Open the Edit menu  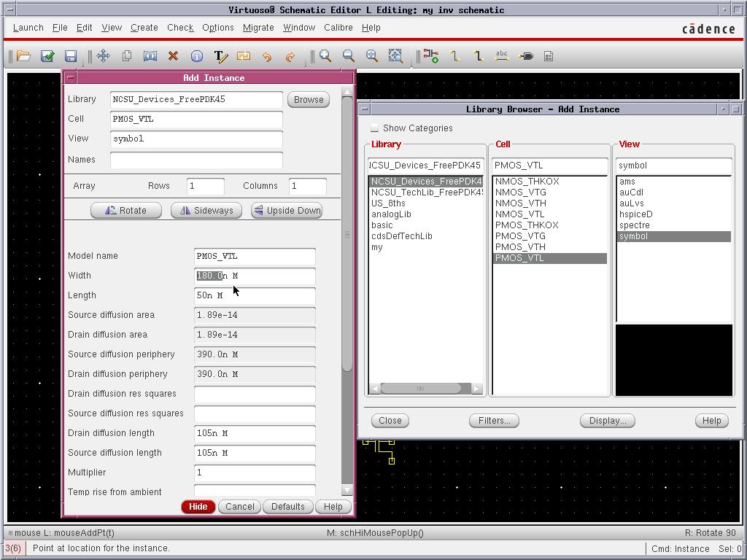click(85, 28)
